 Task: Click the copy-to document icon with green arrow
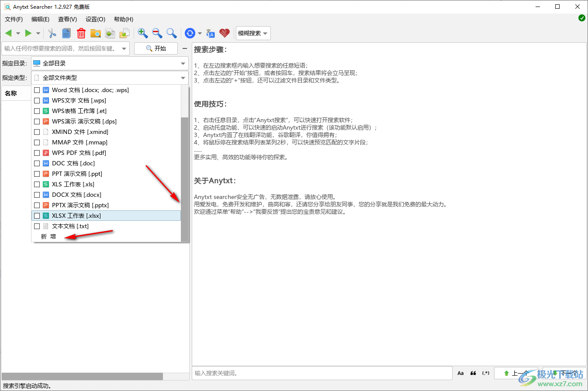(x=110, y=33)
